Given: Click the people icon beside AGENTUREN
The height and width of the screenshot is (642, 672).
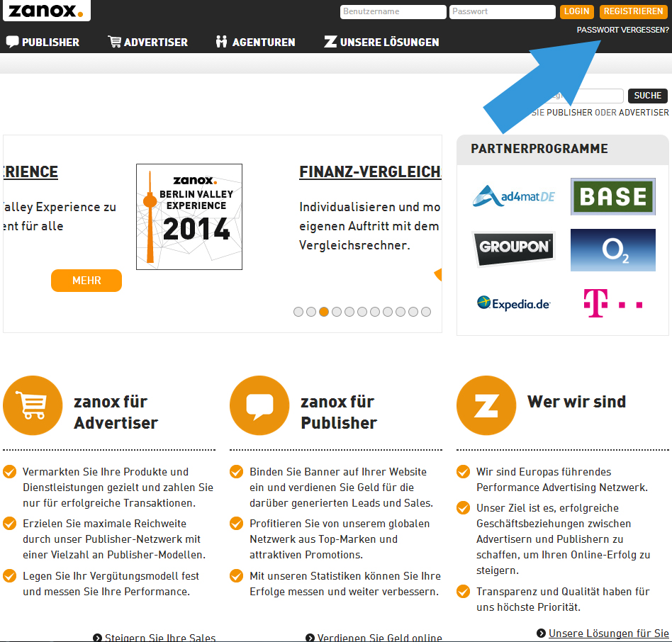Looking at the screenshot, I should 221,42.
